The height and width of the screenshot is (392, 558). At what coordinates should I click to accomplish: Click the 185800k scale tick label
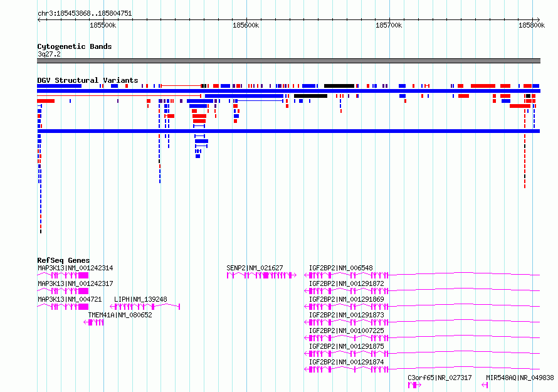532,25
